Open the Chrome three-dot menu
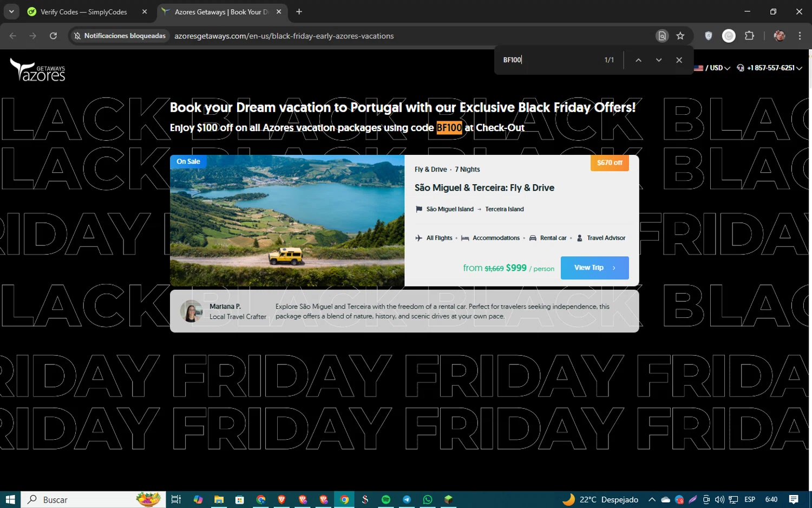This screenshot has width=812, height=508. click(800, 36)
